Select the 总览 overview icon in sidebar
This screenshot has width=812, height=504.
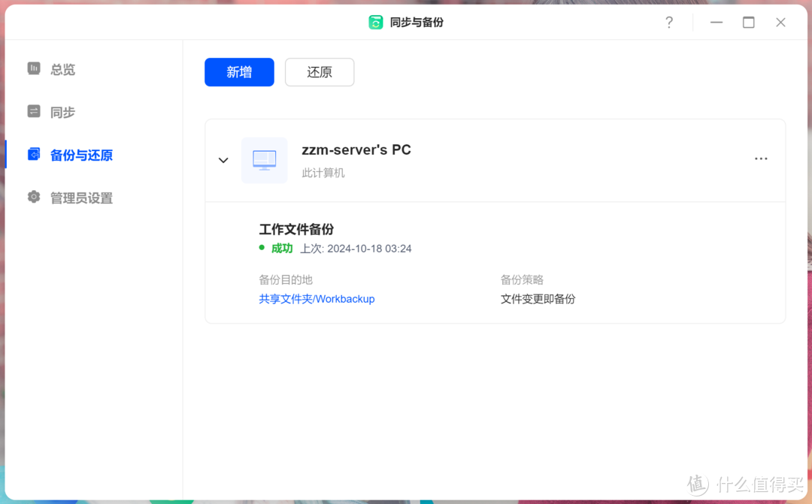(x=34, y=68)
